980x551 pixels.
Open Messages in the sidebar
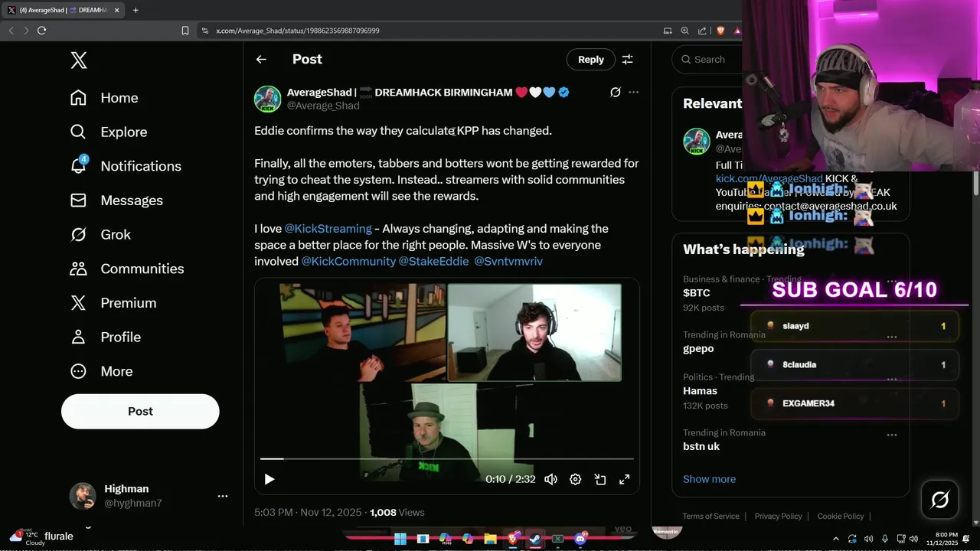click(x=116, y=201)
